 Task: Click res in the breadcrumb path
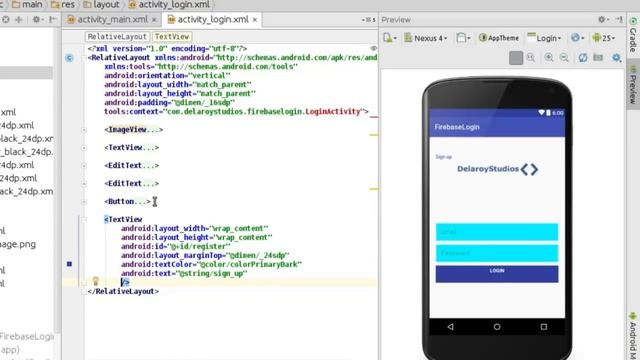click(63, 4)
